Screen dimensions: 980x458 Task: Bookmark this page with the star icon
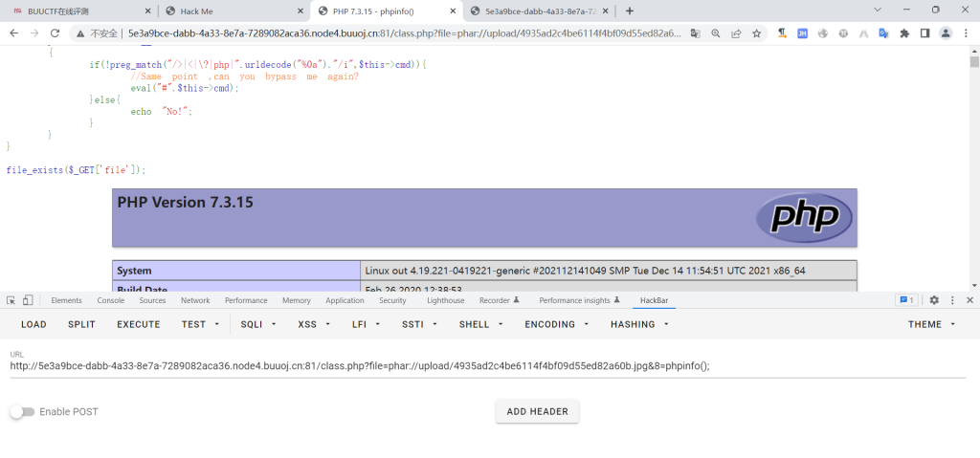[x=757, y=33]
